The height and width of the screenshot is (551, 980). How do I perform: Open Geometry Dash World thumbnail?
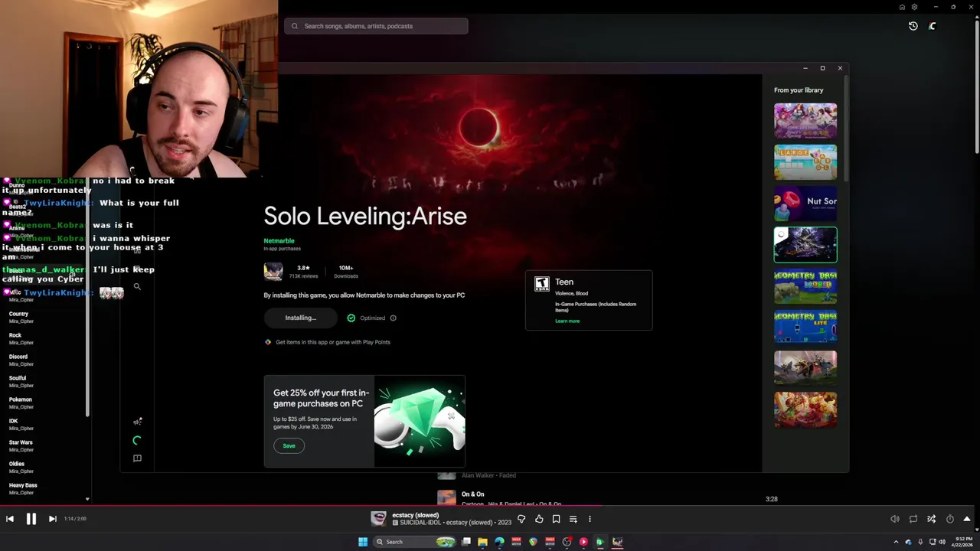pos(805,286)
